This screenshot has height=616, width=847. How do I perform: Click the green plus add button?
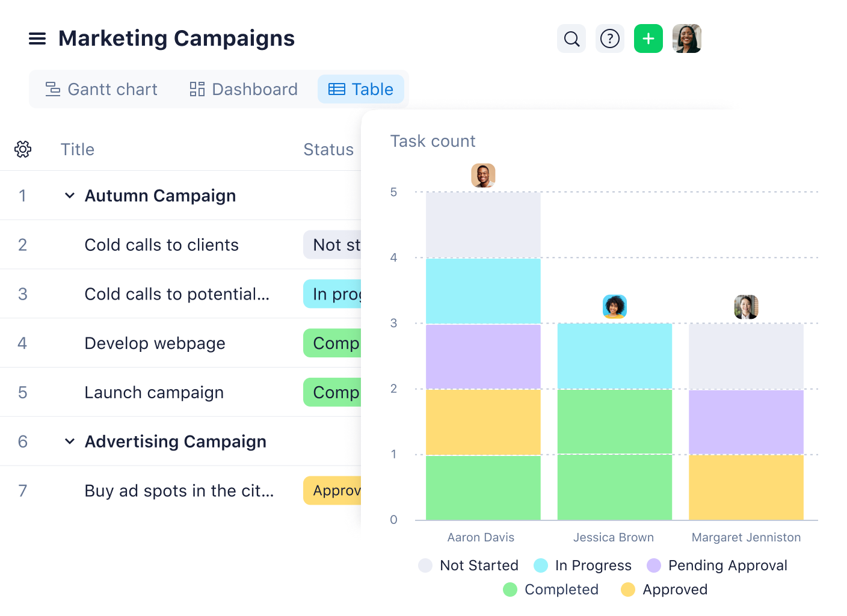pyautogui.click(x=648, y=39)
